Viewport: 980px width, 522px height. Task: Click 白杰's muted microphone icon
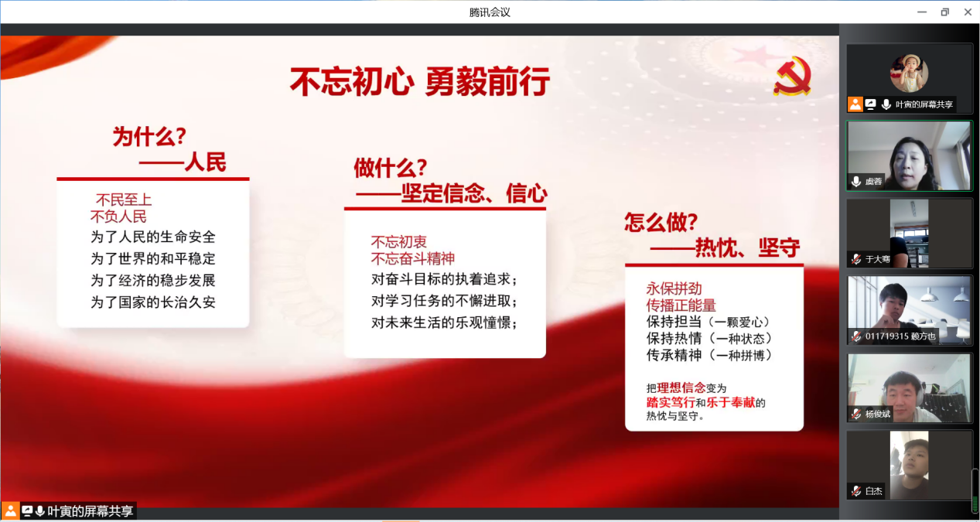pyautogui.click(x=856, y=491)
